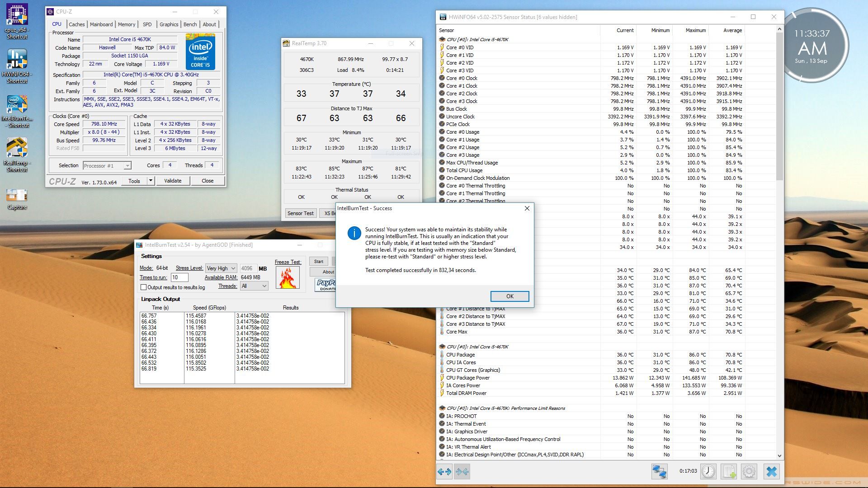Click the Validate button in CPU-Z
868x488 pixels.
[173, 181]
